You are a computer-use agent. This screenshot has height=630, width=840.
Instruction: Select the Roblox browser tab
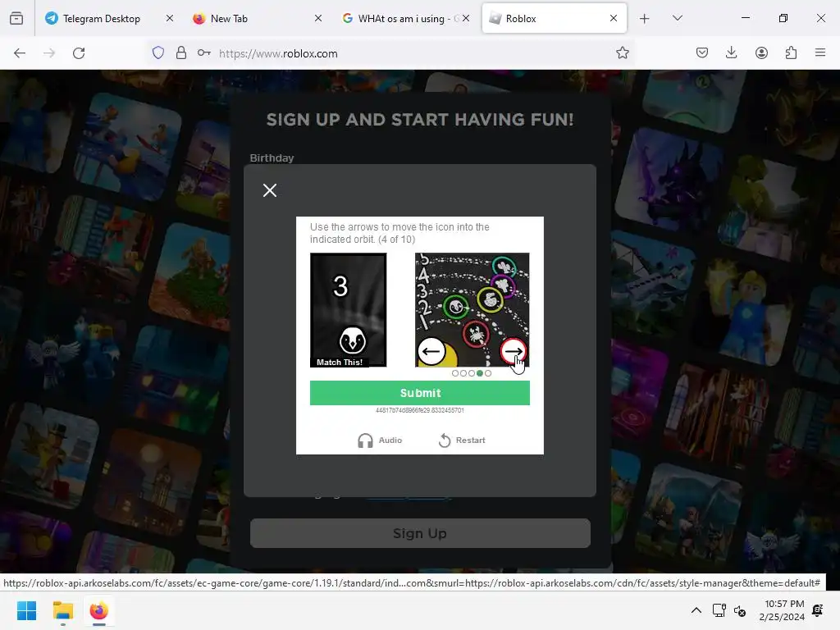554,18
